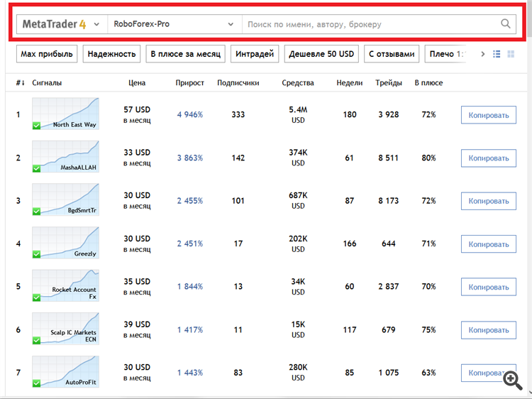Open the 3 863% growth link for MashaALLAH
This screenshot has width=532, height=399.
(x=189, y=158)
